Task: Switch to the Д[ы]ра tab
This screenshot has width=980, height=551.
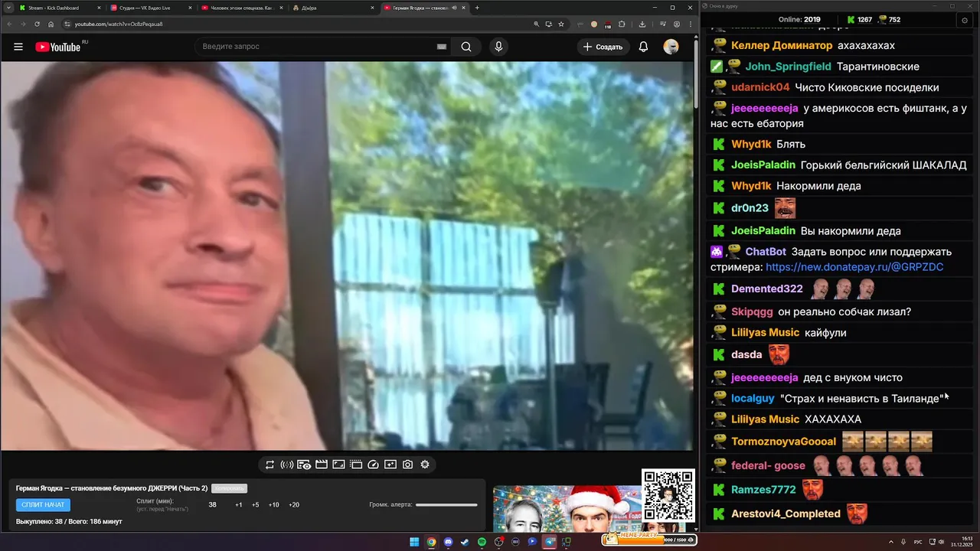Action: [x=332, y=8]
